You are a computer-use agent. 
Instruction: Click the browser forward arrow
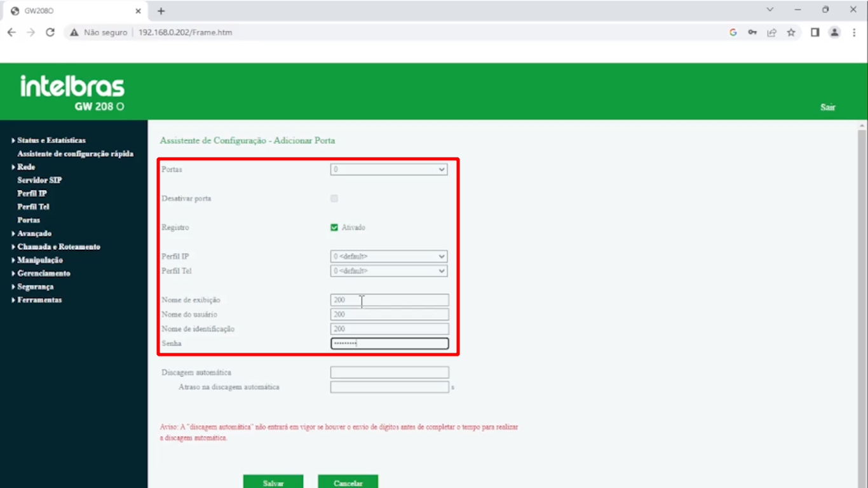[x=31, y=32]
